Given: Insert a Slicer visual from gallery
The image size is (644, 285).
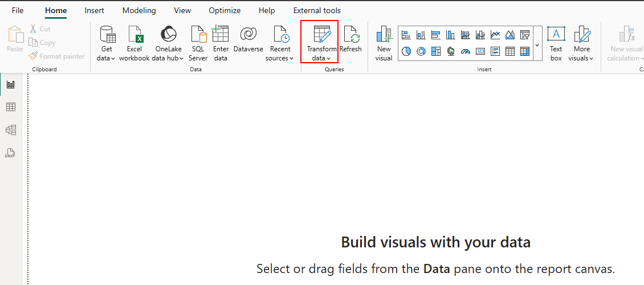Looking at the screenshot, I should [524, 35].
